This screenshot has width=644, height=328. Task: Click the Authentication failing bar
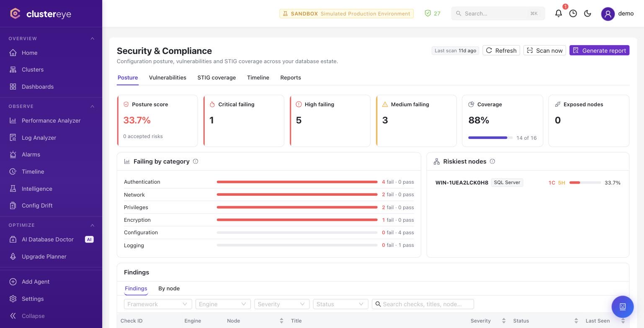coord(297,182)
